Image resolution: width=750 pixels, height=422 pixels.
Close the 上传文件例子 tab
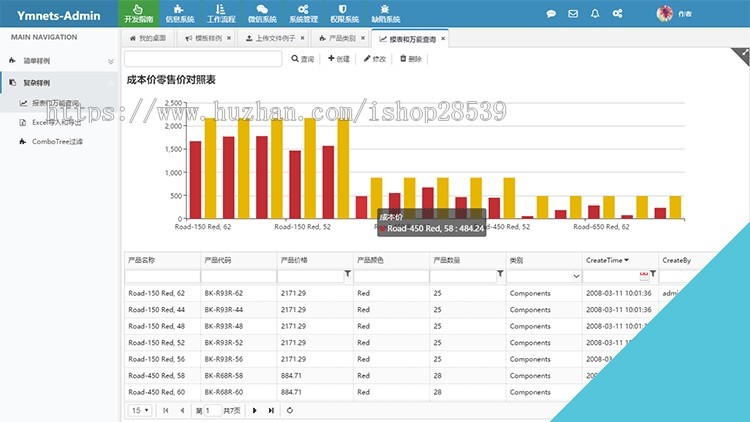pos(302,38)
